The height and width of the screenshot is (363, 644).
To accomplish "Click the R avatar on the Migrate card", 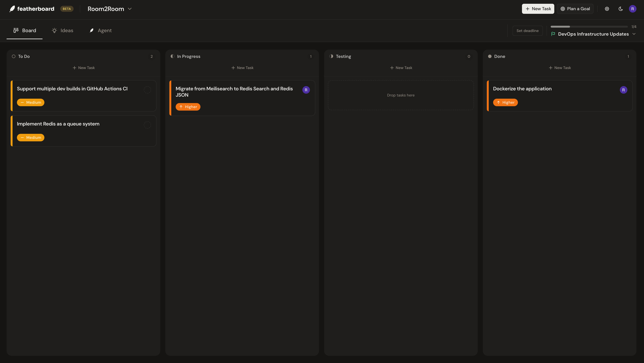I will [x=306, y=90].
